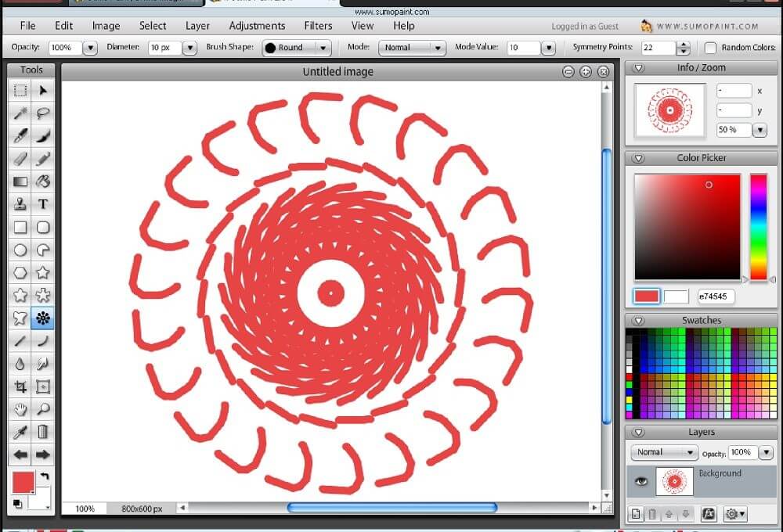
Task: Select the Symmetry tool in Tools panel
Action: point(43,318)
